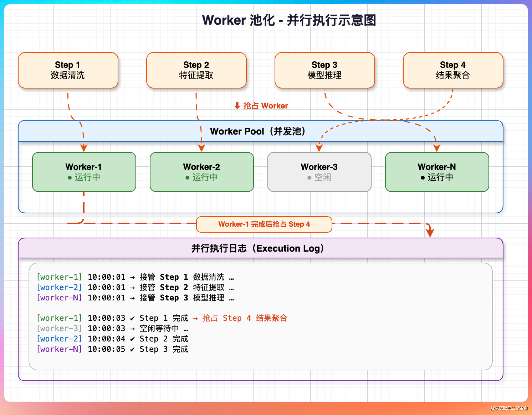Select the Step 2 特征提取 node
Image resolution: width=532 pixels, height=415 pixels.
(x=196, y=70)
